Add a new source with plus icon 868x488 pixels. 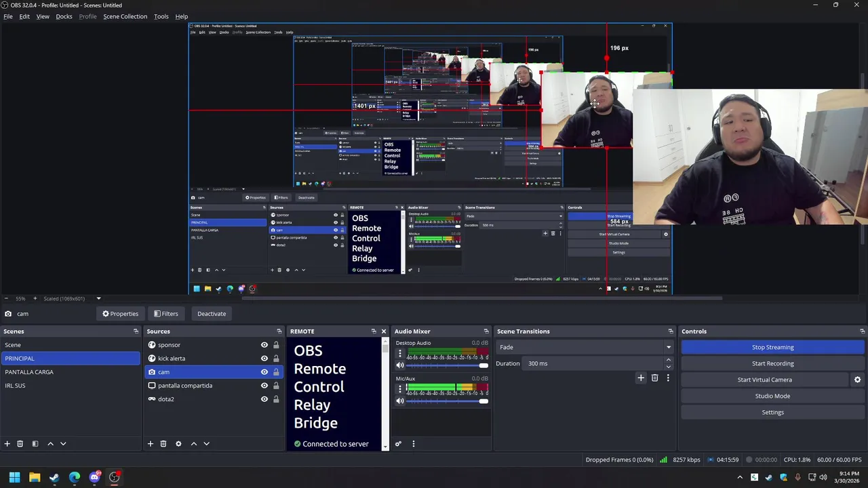tap(151, 443)
